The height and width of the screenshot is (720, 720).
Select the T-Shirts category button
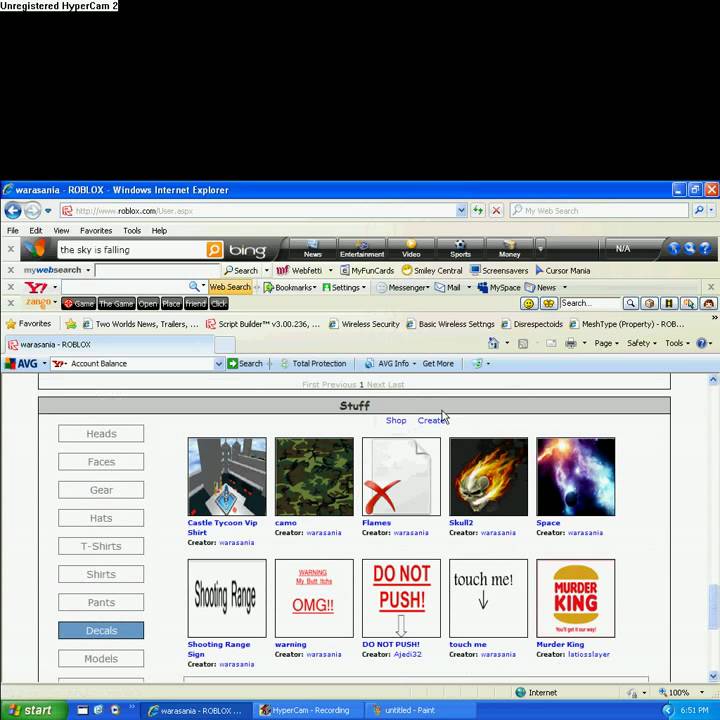(101, 546)
